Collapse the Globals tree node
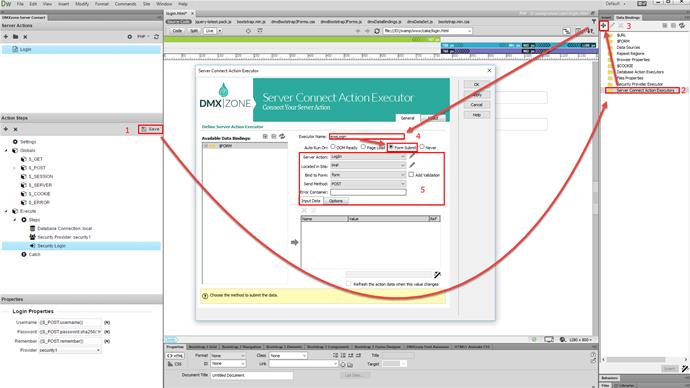Screen dimensions: 690x388 6,150
